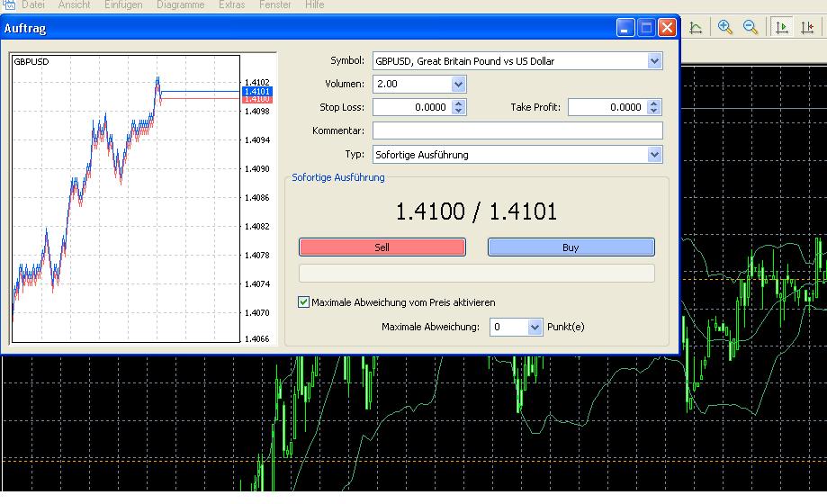Image resolution: width=827 pixels, height=504 pixels.
Task: Open the Diagramme menu
Action: pos(180,5)
